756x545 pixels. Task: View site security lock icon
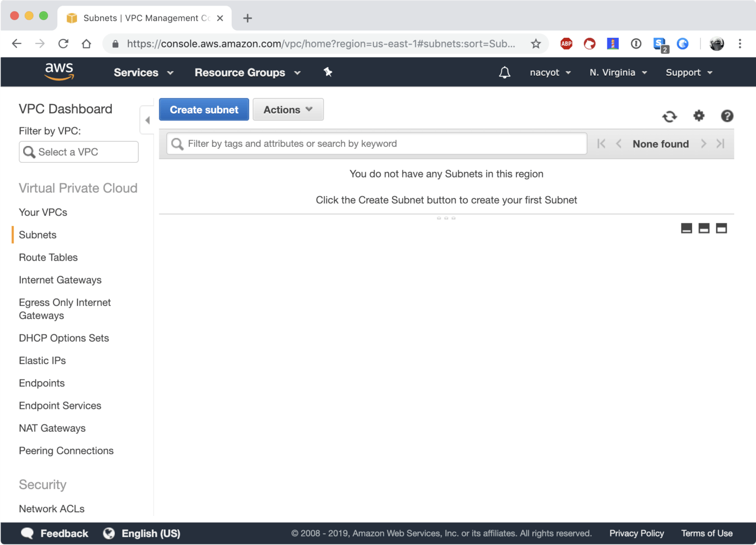(115, 44)
